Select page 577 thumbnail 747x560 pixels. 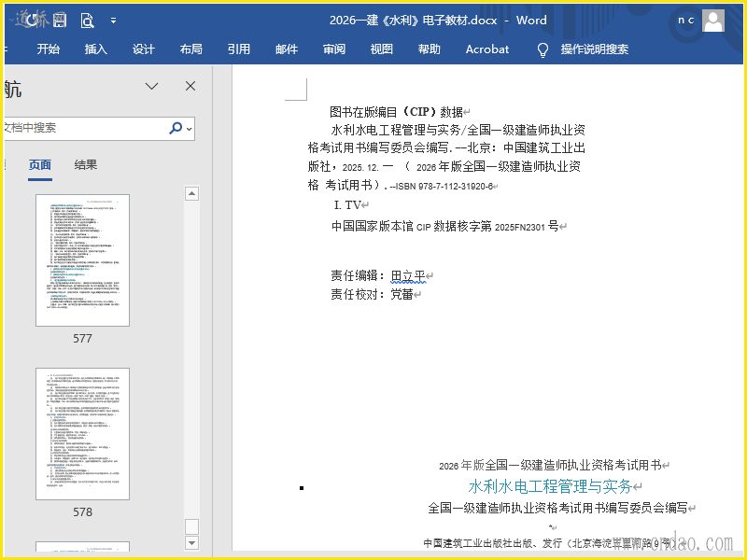tap(82, 260)
